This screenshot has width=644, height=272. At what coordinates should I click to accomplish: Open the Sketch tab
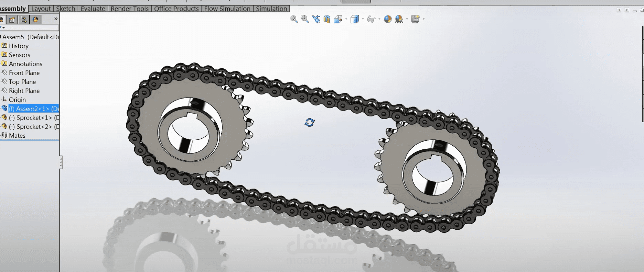pyautogui.click(x=66, y=9)
